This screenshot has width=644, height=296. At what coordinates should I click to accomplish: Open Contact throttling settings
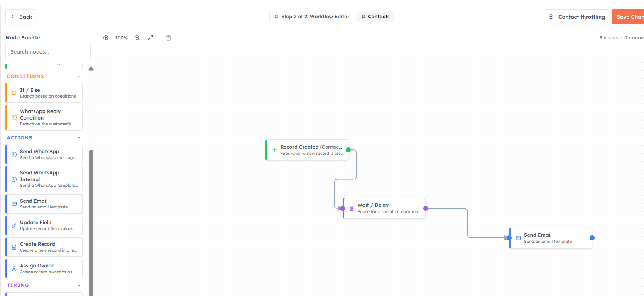point(576,17)
